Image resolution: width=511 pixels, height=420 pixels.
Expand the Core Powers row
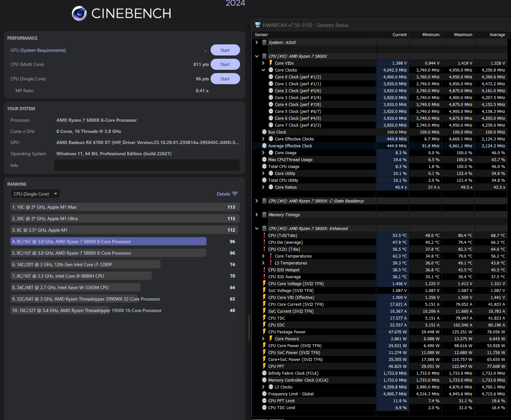263,339
